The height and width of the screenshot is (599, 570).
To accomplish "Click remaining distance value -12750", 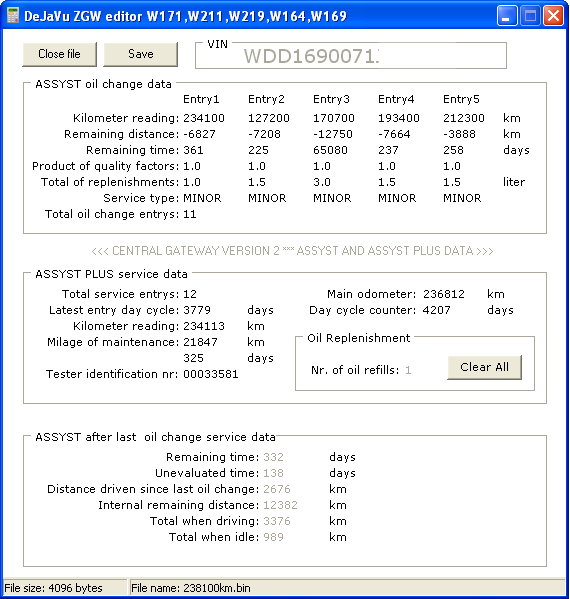I will (x=333, y=134).
